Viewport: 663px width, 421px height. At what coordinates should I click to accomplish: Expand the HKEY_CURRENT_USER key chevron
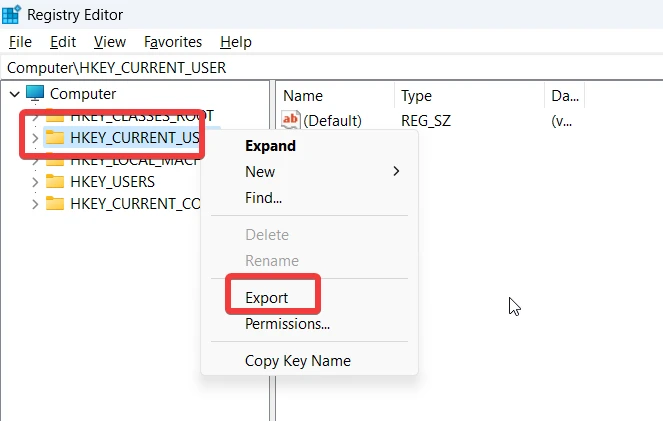tap(35, 138)
